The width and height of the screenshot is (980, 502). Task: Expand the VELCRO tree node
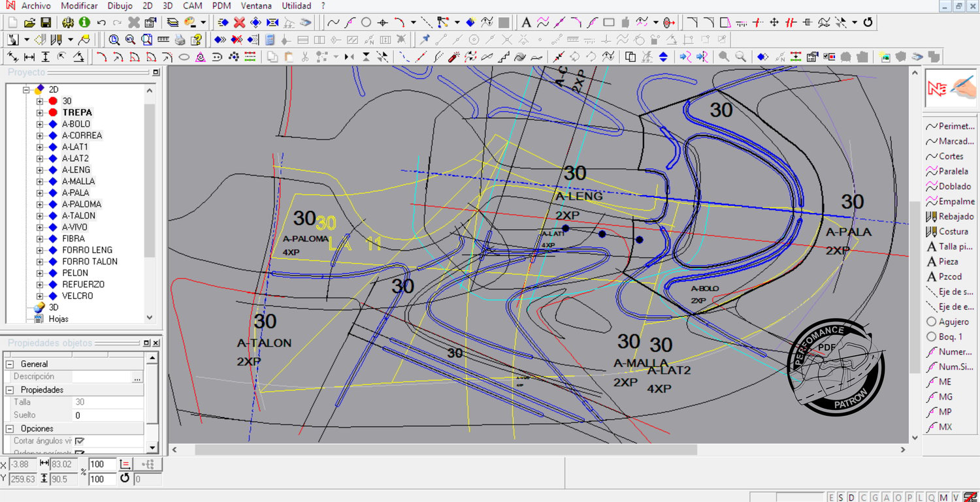point(40,296)
